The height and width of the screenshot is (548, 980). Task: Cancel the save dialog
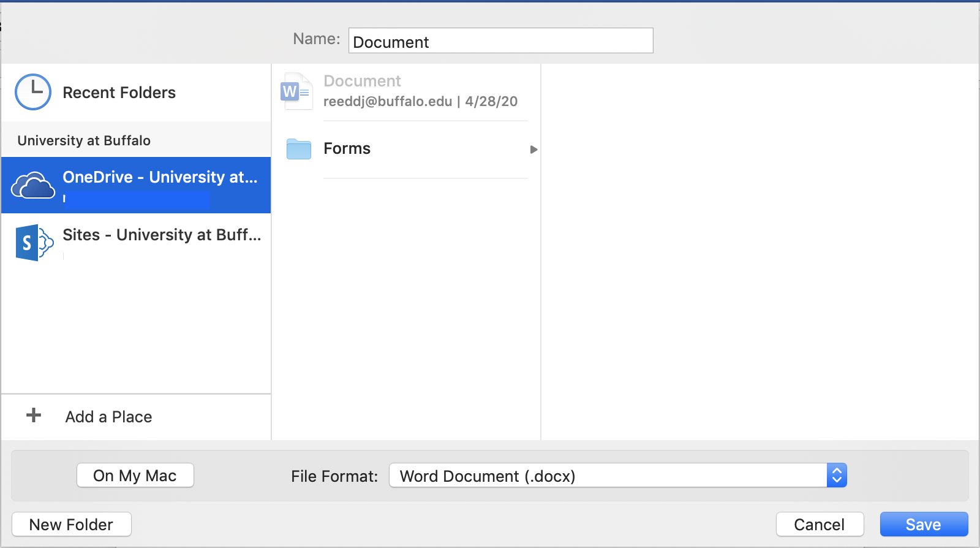pos(819,525)
